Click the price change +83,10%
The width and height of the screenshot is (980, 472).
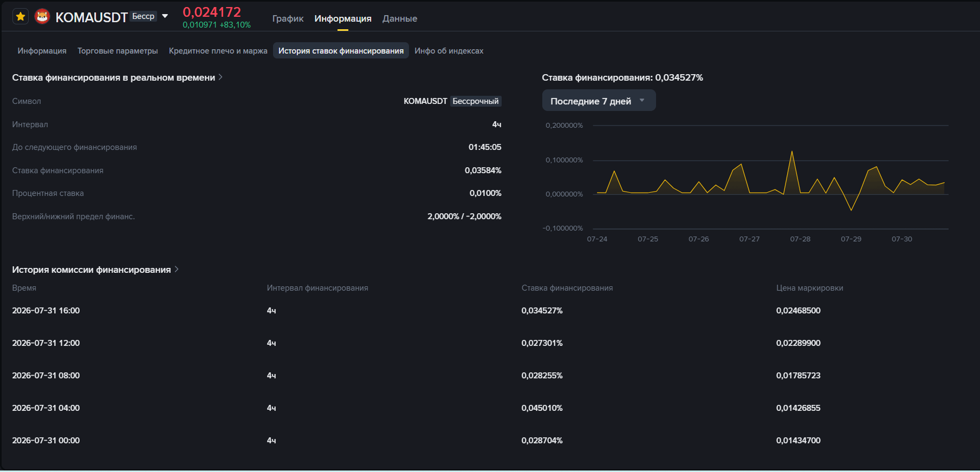pos(235,25)
